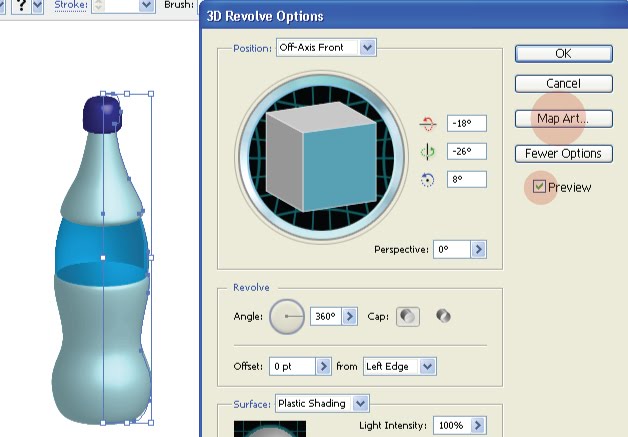Click the 3D cube rotation preview
This screenshot has width=628, height=437.
(321, 157)
